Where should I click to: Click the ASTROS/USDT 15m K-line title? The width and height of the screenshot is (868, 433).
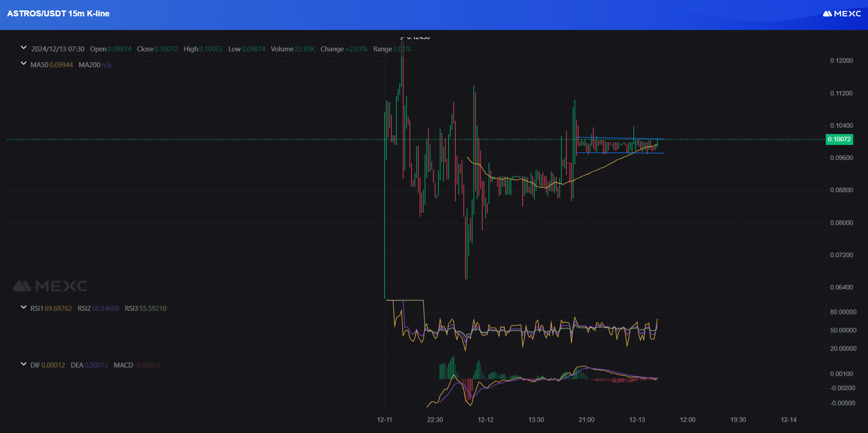tap(58, 14)
